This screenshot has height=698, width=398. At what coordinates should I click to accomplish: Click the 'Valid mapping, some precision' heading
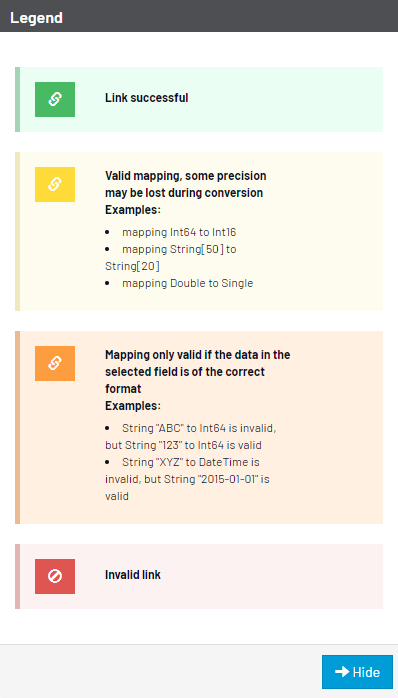click(x=186, y=176)
